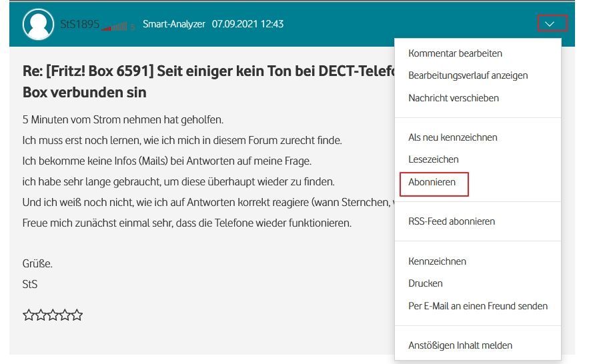595x364 pixels.
Task: Choose RSS-Feed abonnieren entry
Action: [452, 221]
